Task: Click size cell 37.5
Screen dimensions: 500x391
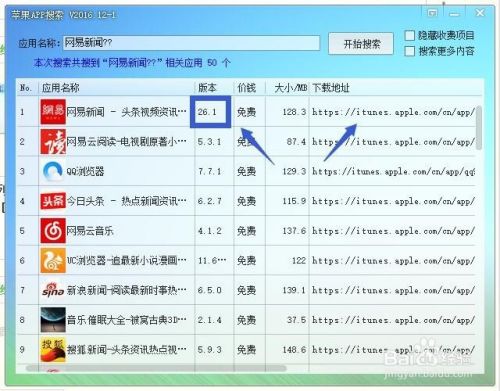Action: [x=296, y=320]
